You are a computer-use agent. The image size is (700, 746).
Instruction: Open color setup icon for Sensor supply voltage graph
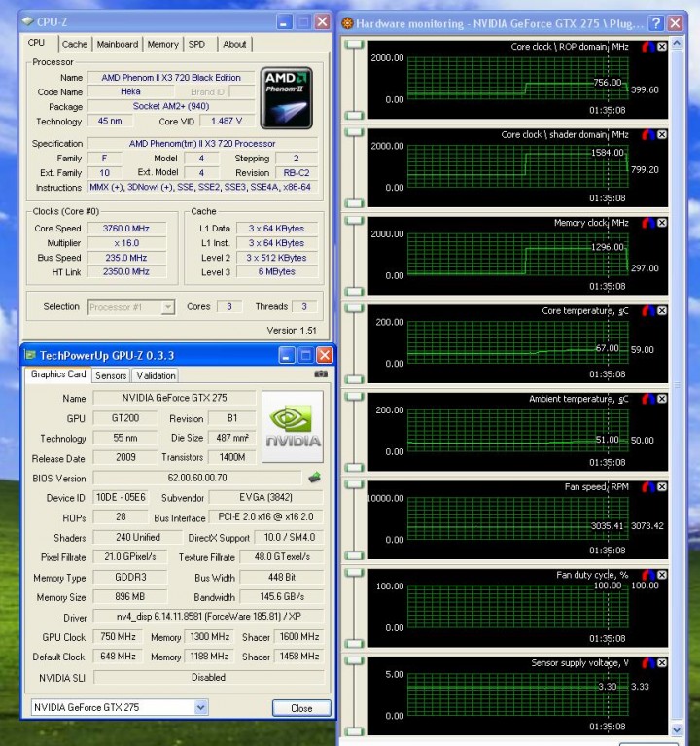tap(648, 662)
